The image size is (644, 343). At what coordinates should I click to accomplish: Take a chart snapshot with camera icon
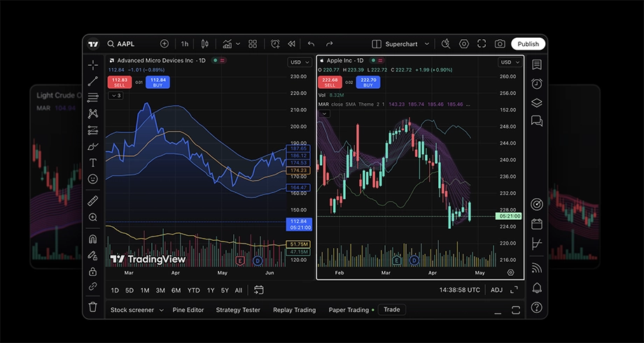[x=500, y=44]
